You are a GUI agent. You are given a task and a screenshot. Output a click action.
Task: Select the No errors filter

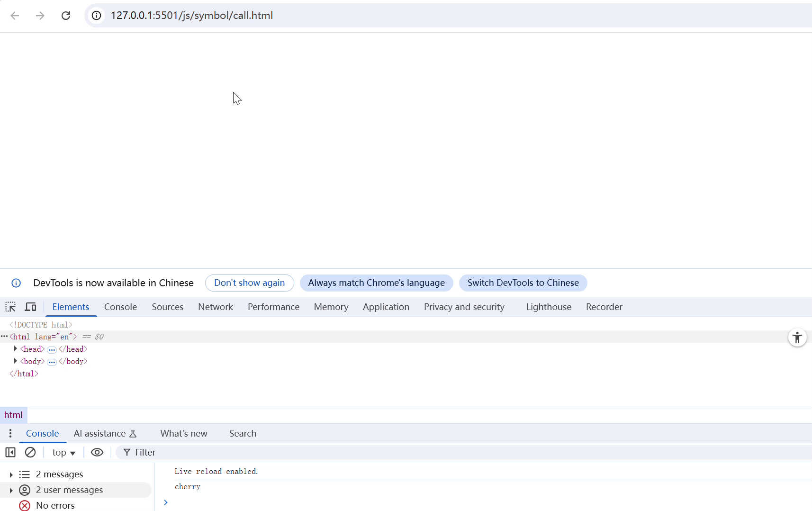point(55,506)
